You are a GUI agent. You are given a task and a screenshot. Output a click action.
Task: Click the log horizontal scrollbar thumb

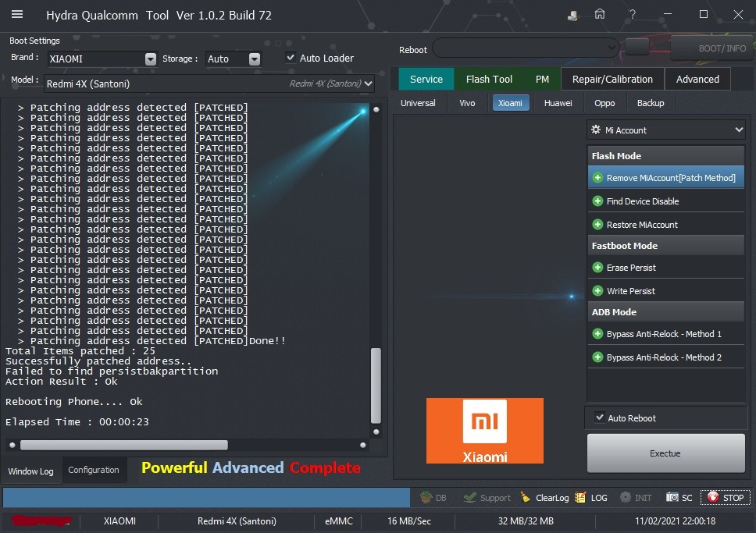click(x=123, y=445)
